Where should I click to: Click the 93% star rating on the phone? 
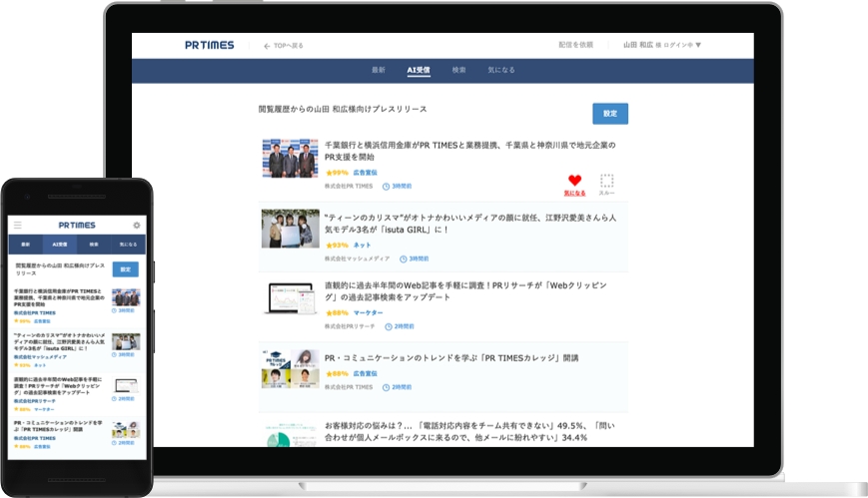point(22,365)
